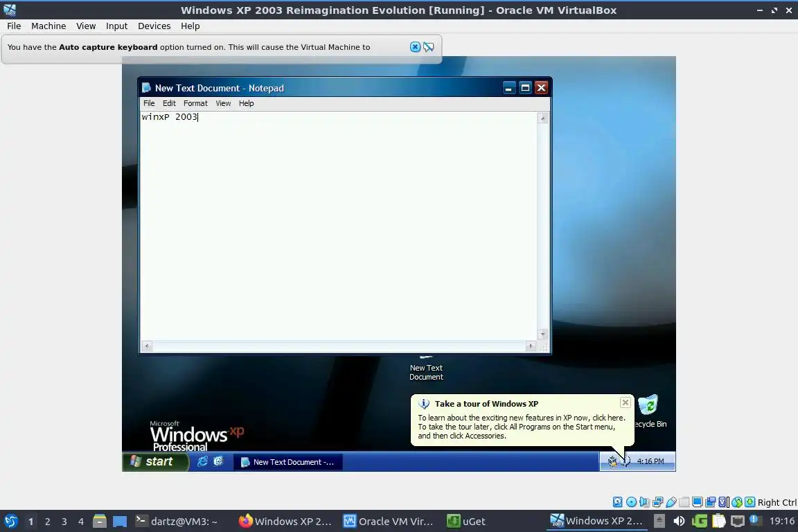Open Notepad's Help menu

(x=247, y=103)
